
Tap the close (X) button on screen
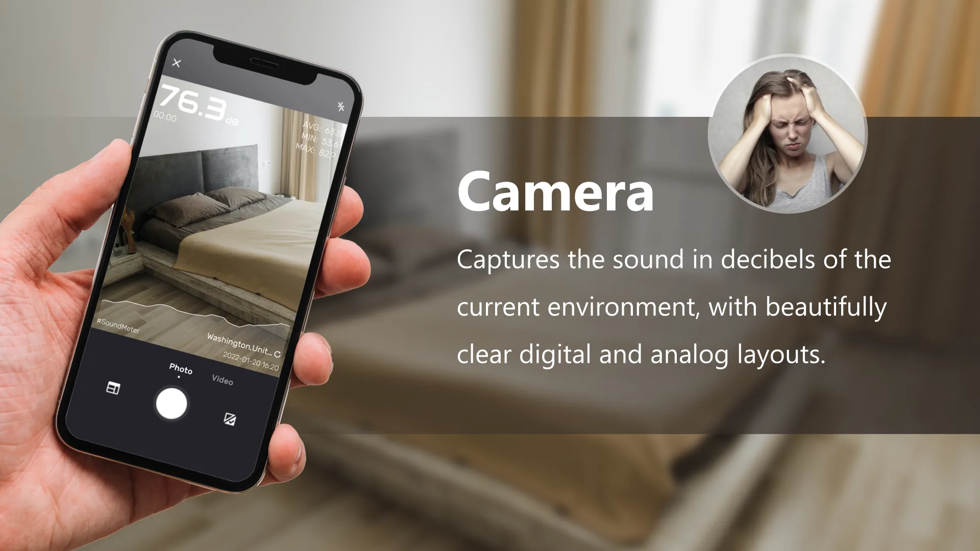tap(178, 63)
